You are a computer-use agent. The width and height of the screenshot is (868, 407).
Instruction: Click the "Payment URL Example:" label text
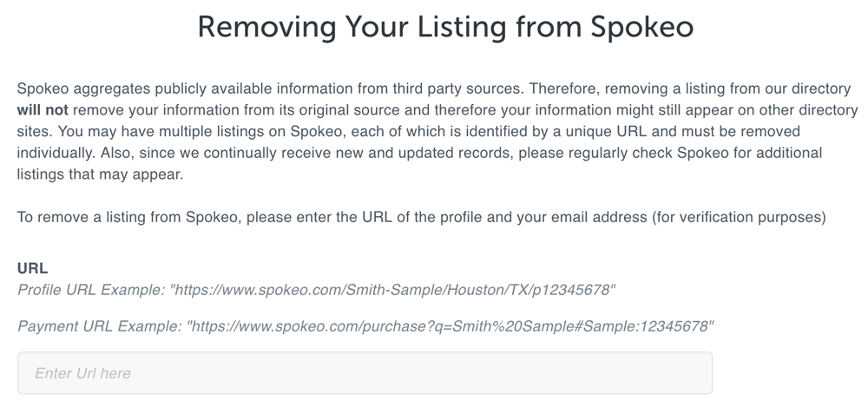(98, 326)
